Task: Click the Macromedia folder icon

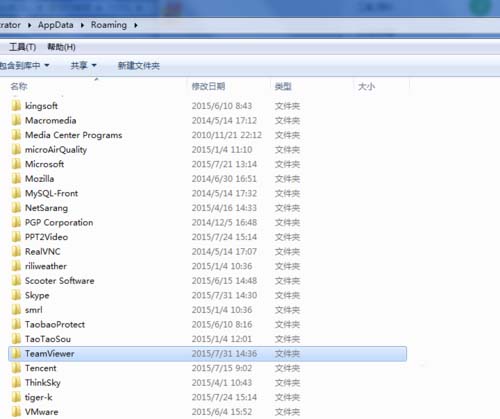Action: point(16,120)
